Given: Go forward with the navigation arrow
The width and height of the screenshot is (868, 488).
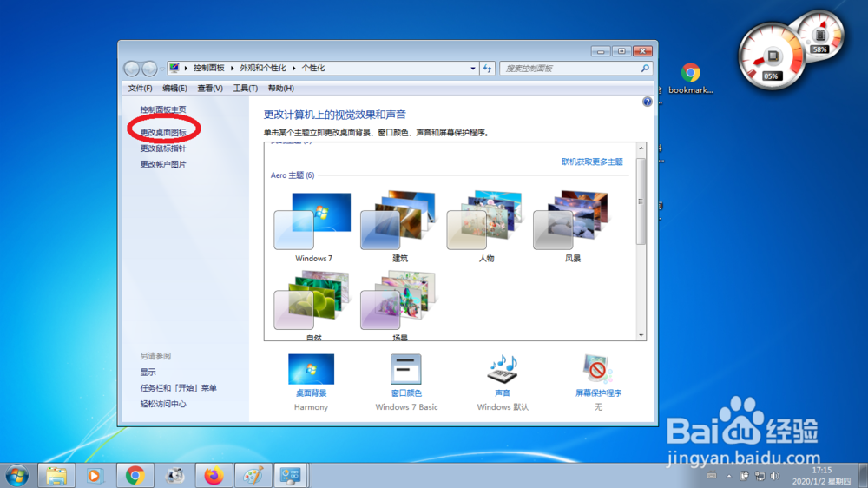Looking at the screenshot, I should click(149, 68).
